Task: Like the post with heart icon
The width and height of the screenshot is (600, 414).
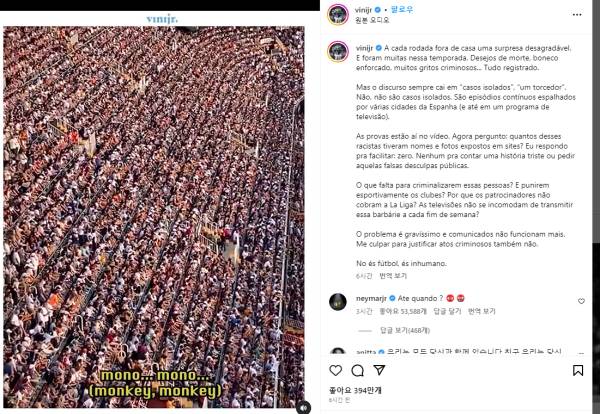Action: (x=336, y=370)
